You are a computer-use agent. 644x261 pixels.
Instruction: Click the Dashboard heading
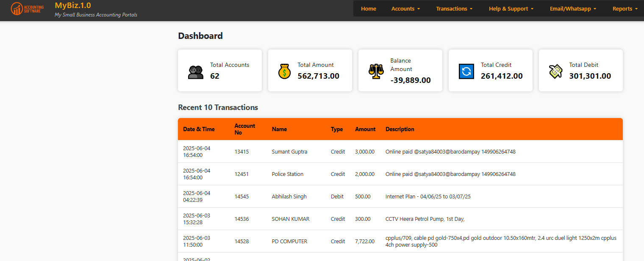click(x=200, y=36)
